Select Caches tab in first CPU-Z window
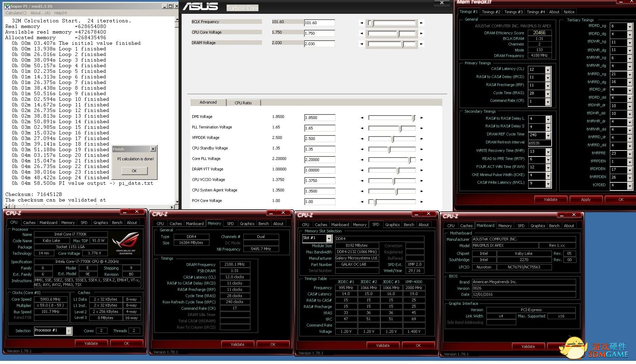The width and height of the screenshot is (636, 364). point(29,223)
